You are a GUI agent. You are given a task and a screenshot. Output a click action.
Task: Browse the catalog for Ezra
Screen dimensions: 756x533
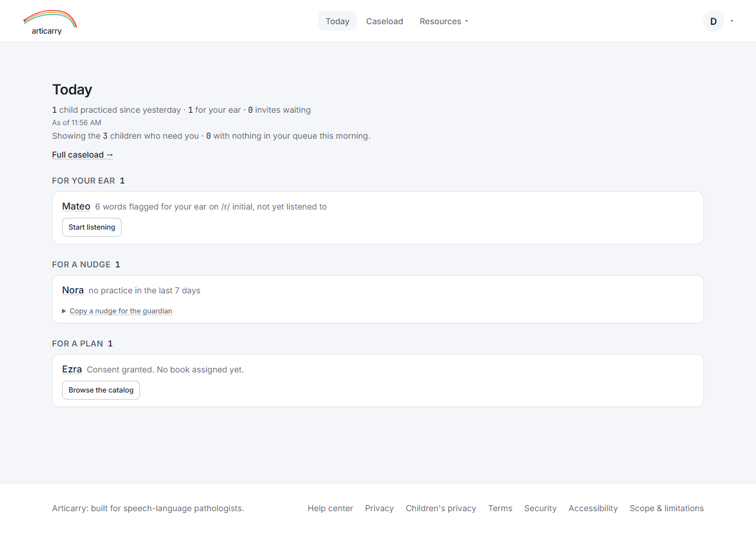(x=101, y=390)
